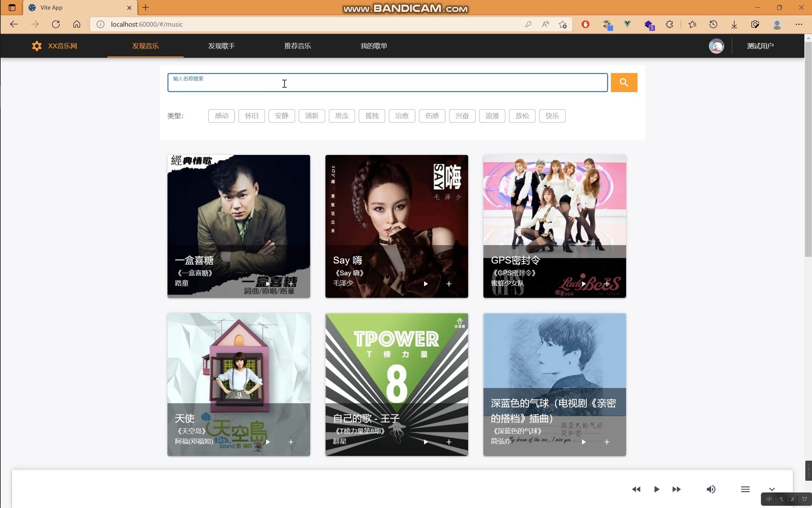Filter by 思念 type tag
The image size is (812, 508).
(x=342, y=116)
